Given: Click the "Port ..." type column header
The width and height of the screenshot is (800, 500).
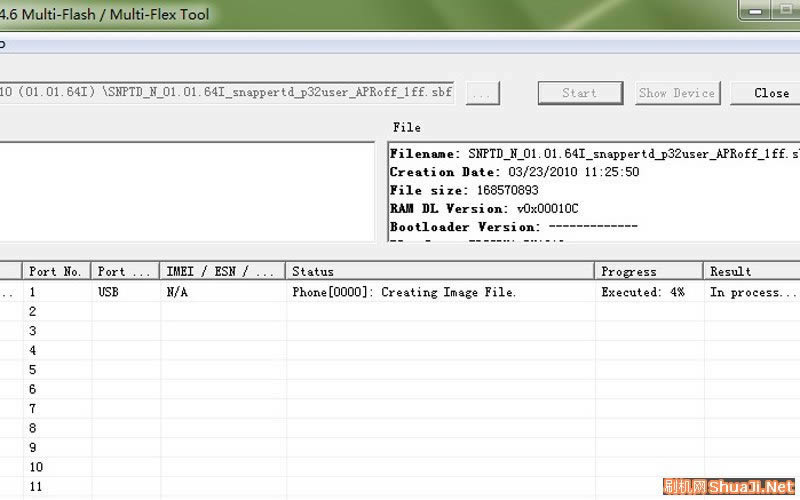Looking at the screenshot, I should click(x=125, y=271).
